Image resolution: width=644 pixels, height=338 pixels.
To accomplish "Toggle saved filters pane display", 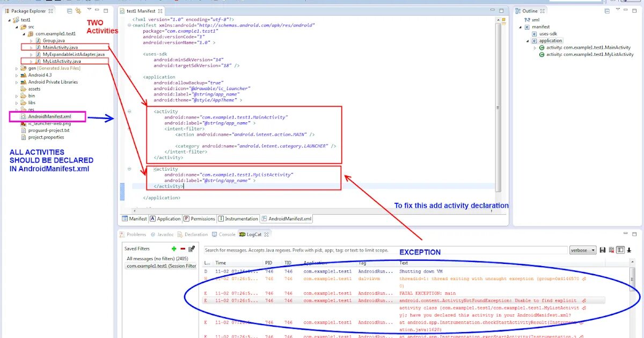I will tap(620, 250).
